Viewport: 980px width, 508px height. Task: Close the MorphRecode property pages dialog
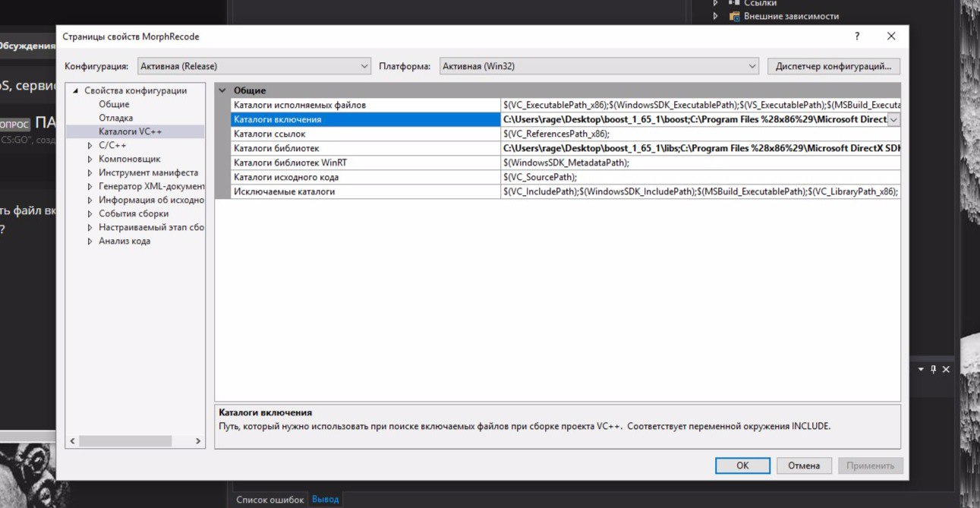pyautogui.click(x=891, y=36)
